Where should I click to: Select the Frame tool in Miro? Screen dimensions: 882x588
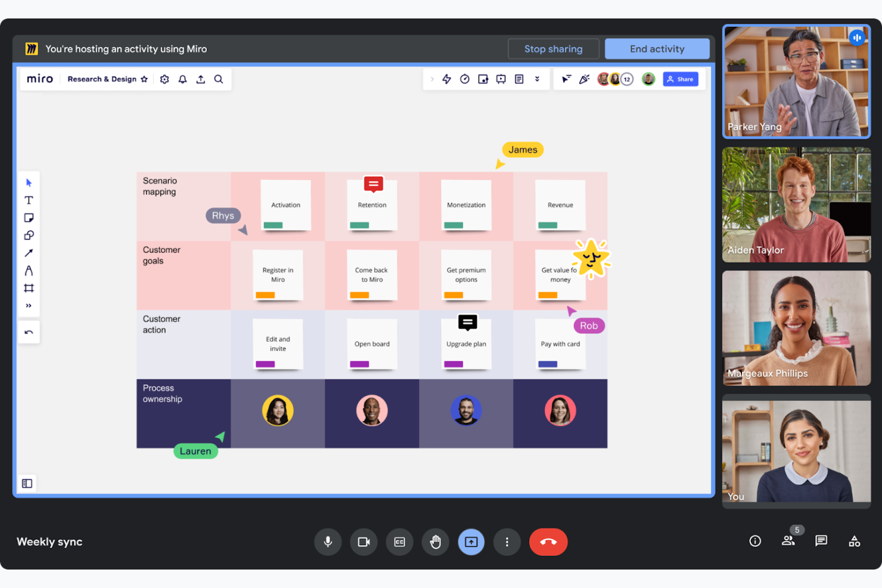click(29, 288)
